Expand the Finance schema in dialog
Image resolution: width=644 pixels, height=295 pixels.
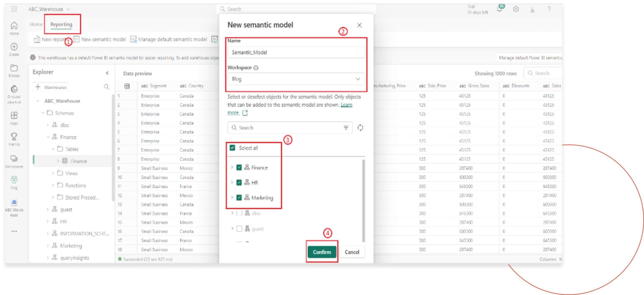tap(232, 167)
